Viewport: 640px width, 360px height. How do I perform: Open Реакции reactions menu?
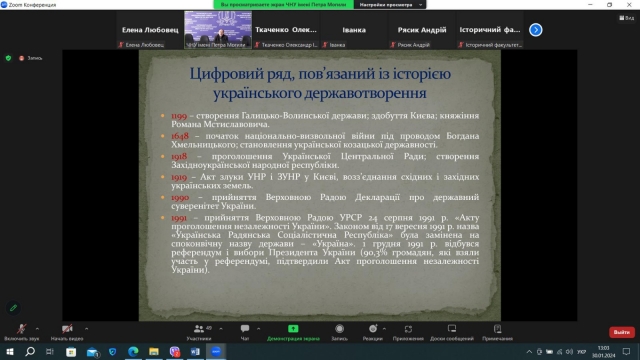coord(373,332)
